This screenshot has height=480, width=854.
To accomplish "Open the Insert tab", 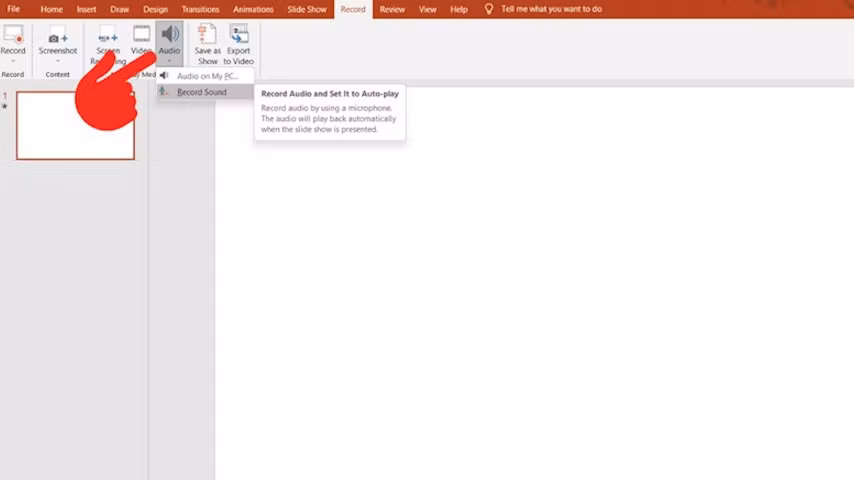I will (x=86, y=9).
